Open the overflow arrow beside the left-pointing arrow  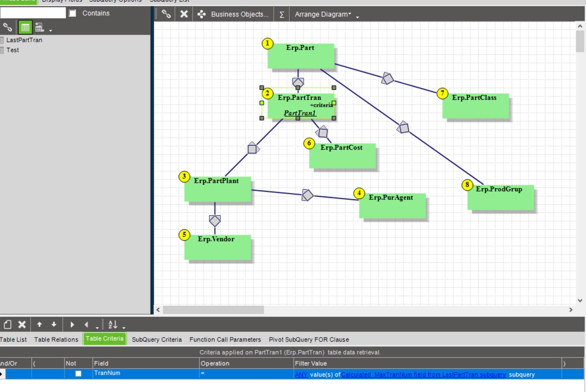pos(97,328)
